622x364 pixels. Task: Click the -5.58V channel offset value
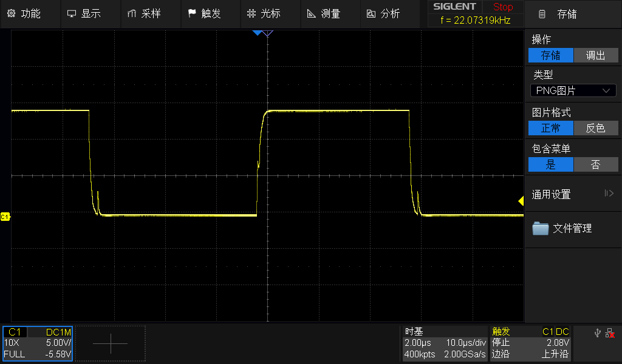tap(58, 354)
